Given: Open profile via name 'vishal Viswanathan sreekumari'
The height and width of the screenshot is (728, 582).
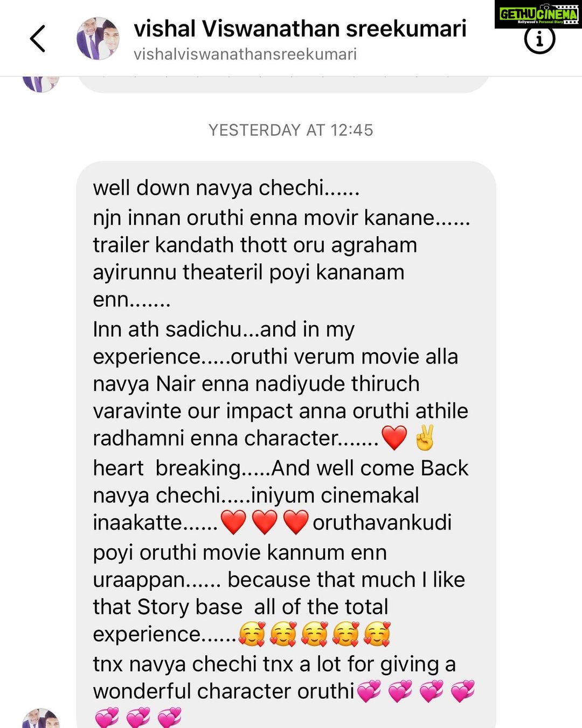Looking at the screenshot, I should click(x=300, y=29).
